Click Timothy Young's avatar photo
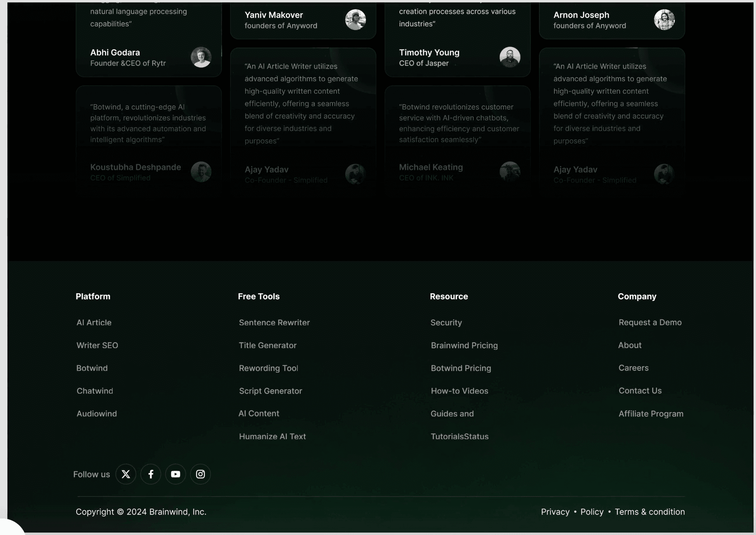The image size is (756, 535). pyautogui.click(x=510, y=57)
